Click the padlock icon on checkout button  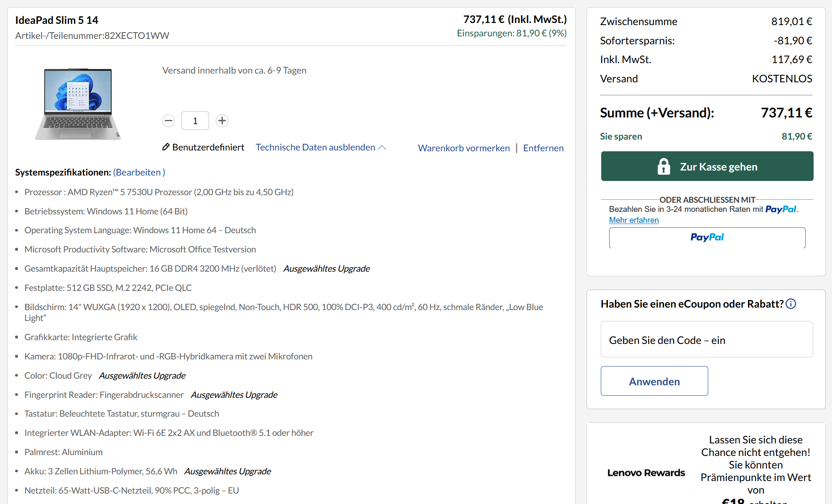664,166
